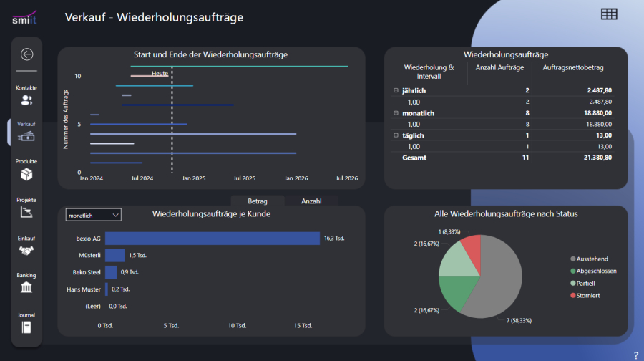The width and height of the screenshot is (644, 361).
Task: Collapse the monatlich row group
Action: [396, 113]
